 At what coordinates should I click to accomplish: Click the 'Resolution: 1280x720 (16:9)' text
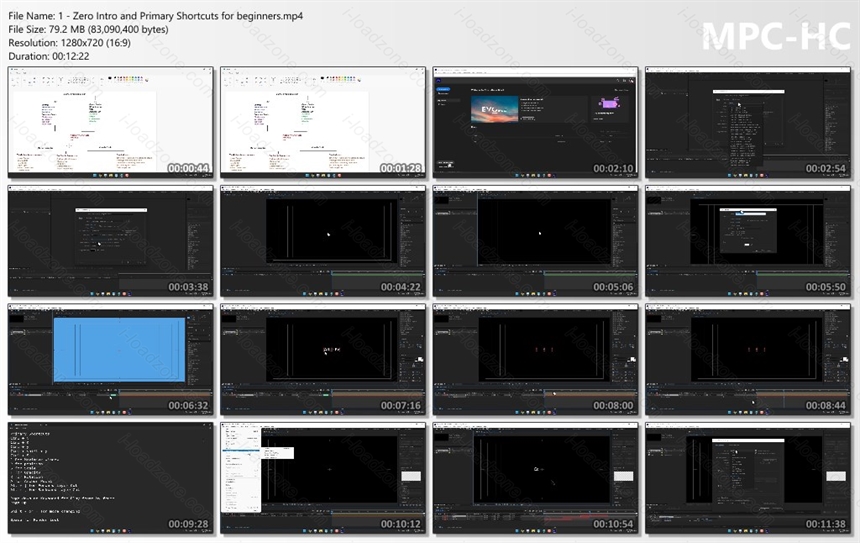click(x=70, y=43)
